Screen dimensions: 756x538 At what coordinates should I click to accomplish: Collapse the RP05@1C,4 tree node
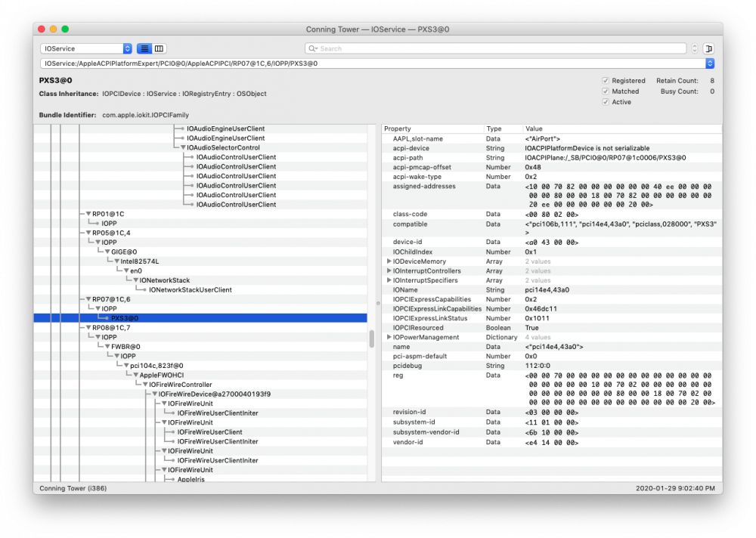[x=88, y=233]
